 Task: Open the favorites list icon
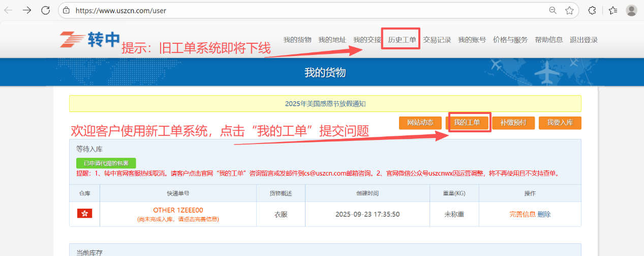613,10
